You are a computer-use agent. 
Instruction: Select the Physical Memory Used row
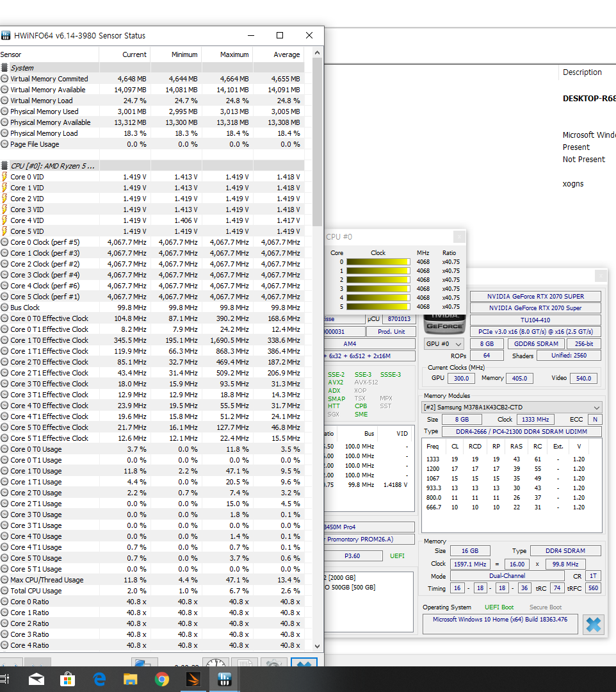point(152,111)
